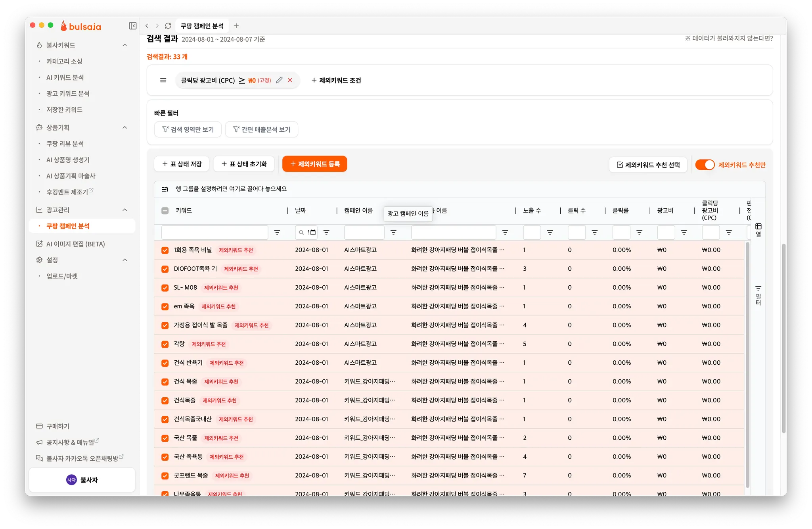Collapse the 설정 sidebar section

coord(124,260)
